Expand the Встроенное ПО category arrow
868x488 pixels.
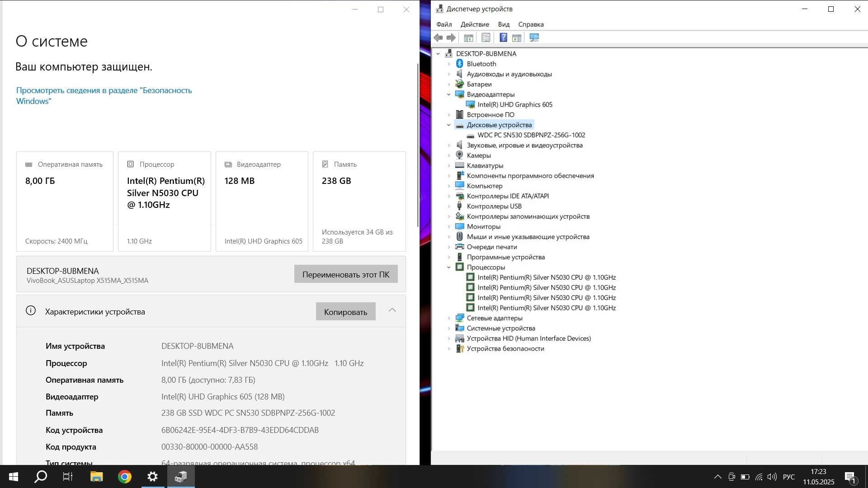click(x=449, y=115)
